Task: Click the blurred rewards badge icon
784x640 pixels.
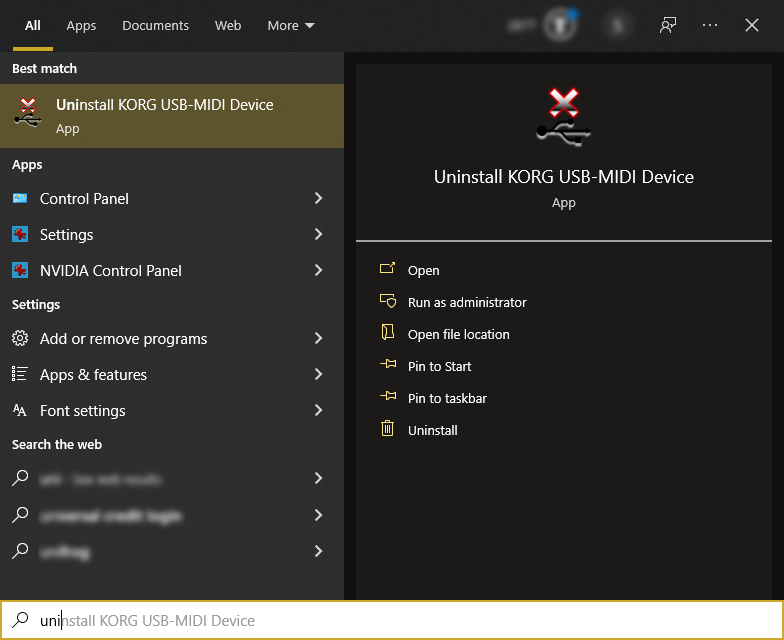Action: coord(560,24)
